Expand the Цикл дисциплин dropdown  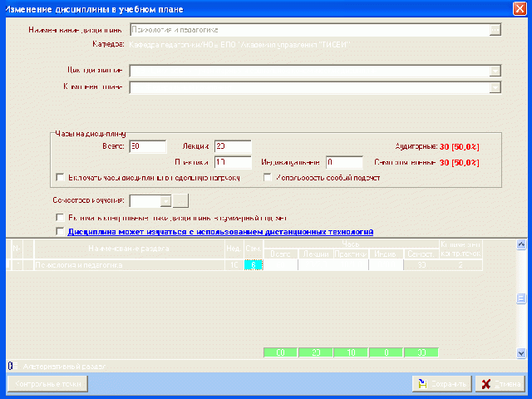coord(495,71)
